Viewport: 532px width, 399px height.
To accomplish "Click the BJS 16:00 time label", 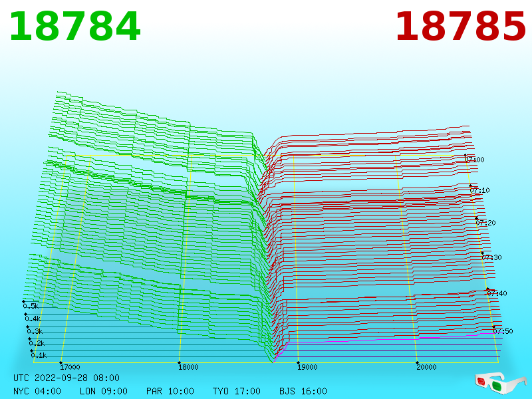I will click(303, 391).
